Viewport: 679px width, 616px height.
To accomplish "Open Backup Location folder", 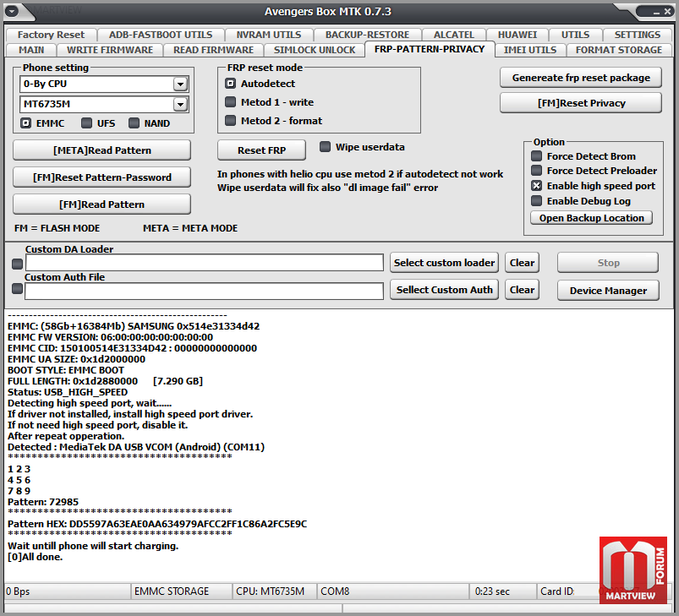I will pos(592,218).
